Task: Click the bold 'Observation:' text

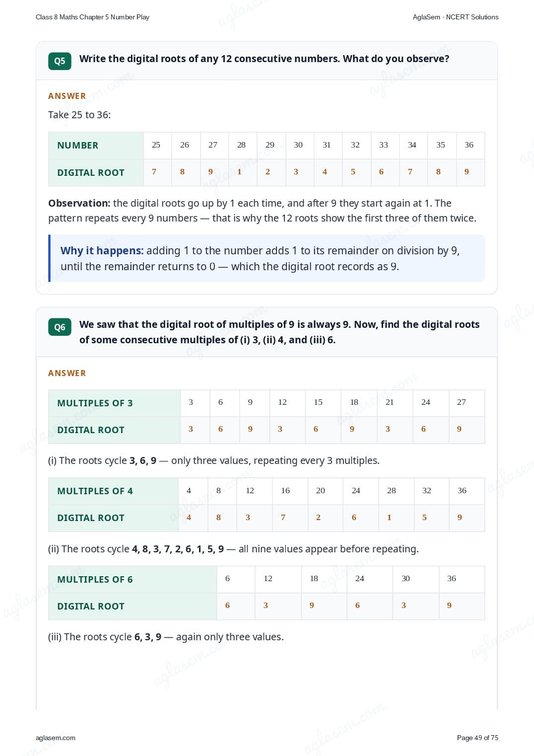Action: pyautogui.click(x=79, y=203)
